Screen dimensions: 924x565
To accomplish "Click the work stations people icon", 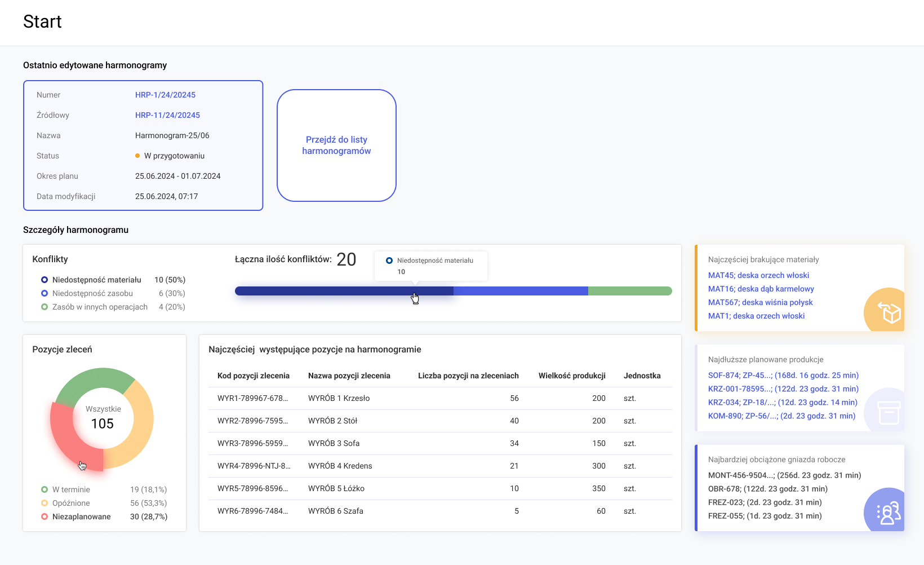I will pos(889,513).
